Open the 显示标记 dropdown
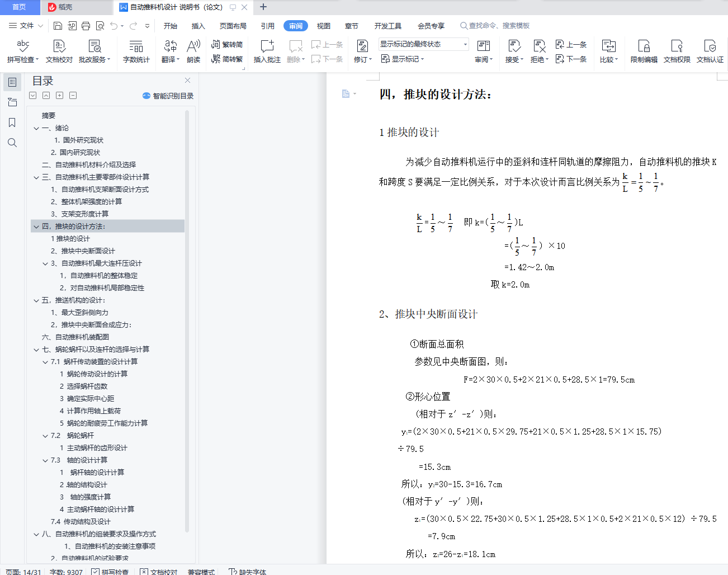Screen dimensions: 728x575 tap(403, 59)
